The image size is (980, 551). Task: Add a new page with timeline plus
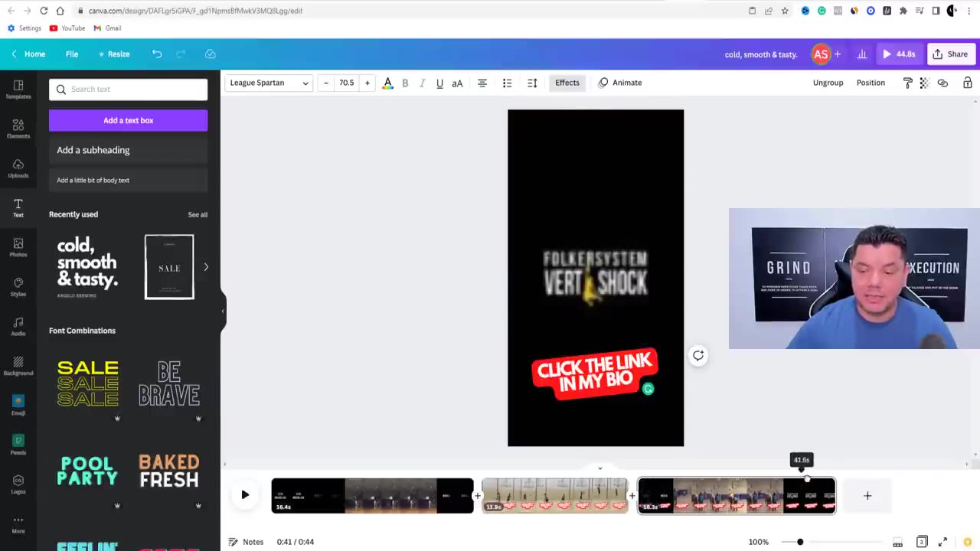[x=867, y=496]
